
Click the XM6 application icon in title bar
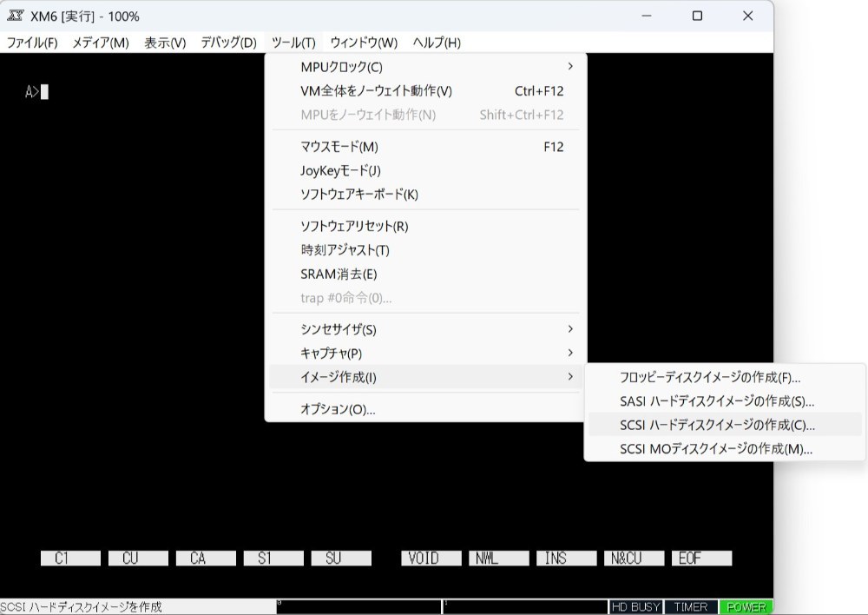15,16
